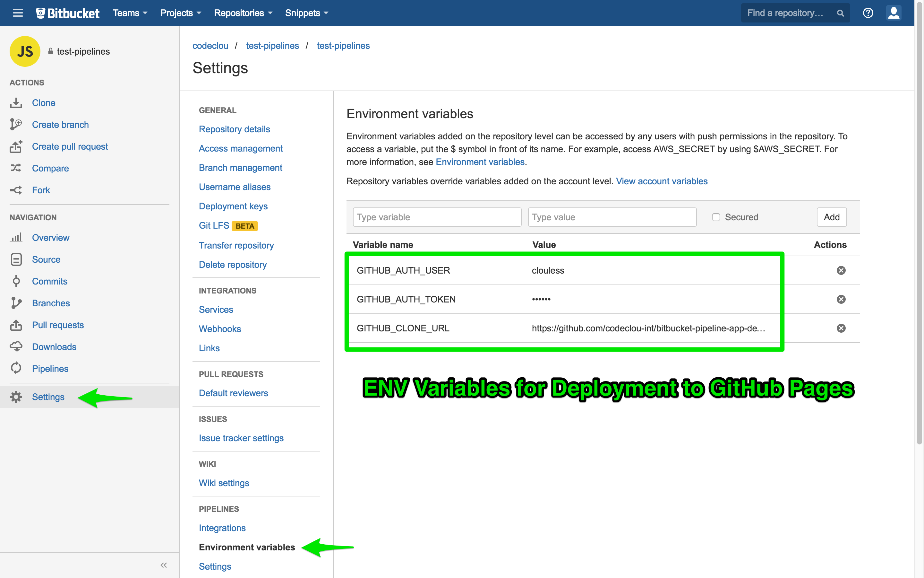Click the Pull requests icon
The height and width of the screenshot is (578, 924).
coord(16,325)
